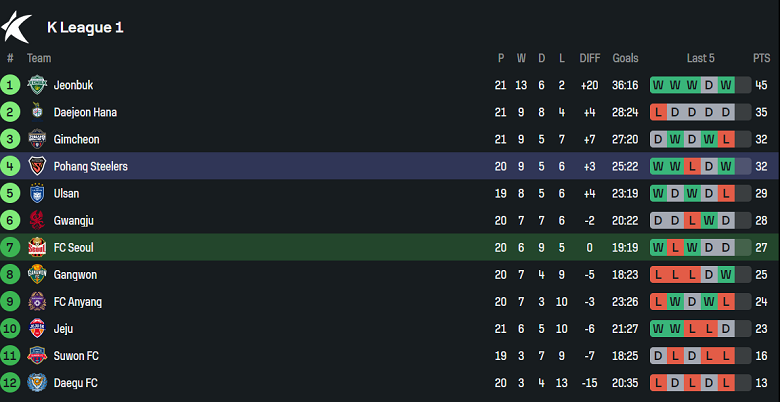
Task: Click Daegu FC's rank 12 position badge
Action: 10,382
